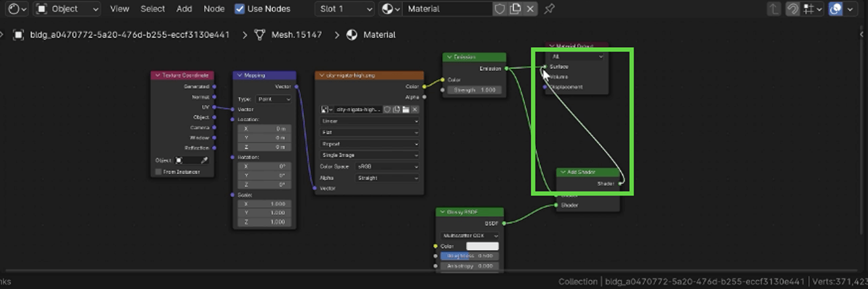This screenshot has height=289, width=868.
Task: Unlink the material with the X icon
Action: coord(531,9)
